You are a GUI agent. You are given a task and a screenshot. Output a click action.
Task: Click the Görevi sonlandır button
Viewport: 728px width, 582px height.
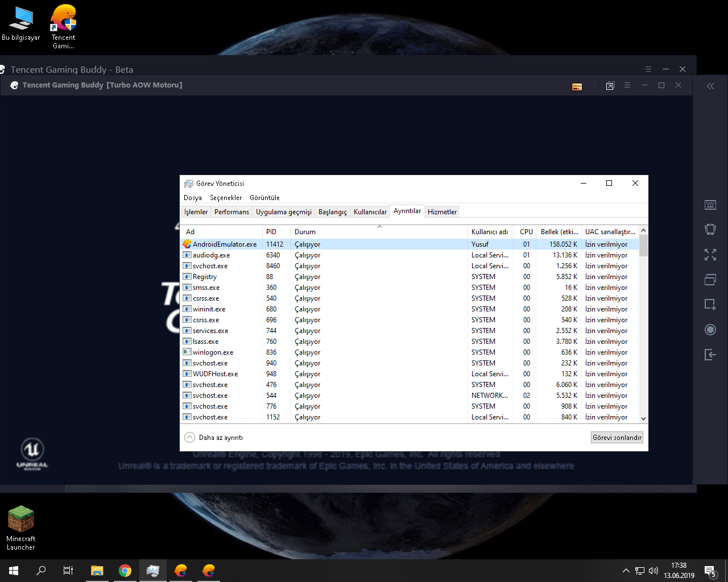(617, 438)
